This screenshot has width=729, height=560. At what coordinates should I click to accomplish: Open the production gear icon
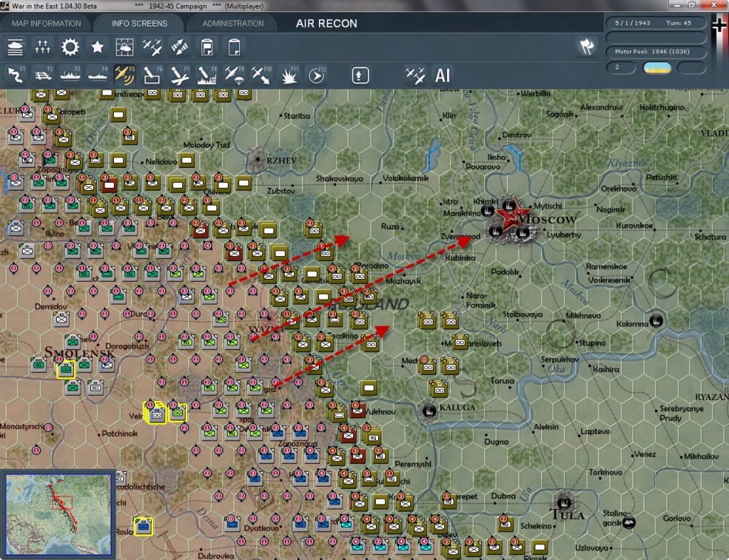70,48
